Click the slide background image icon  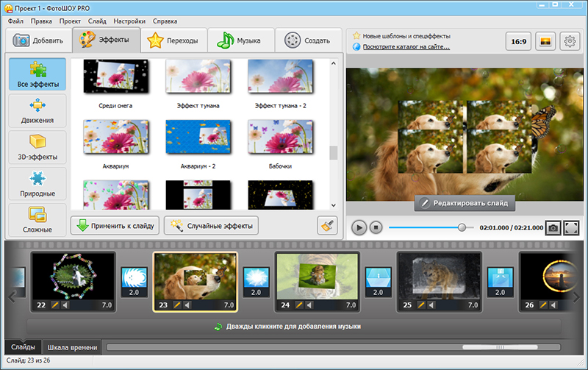tap(545, 41)
